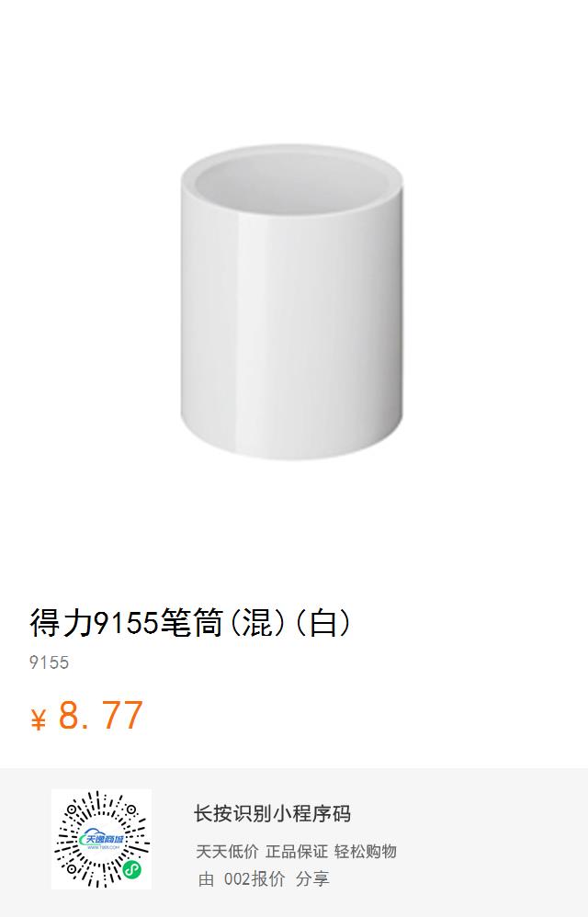Click the 分享 text at bottom
The height and width of the screenshot is (917, 588).
(x=312, y=879)
